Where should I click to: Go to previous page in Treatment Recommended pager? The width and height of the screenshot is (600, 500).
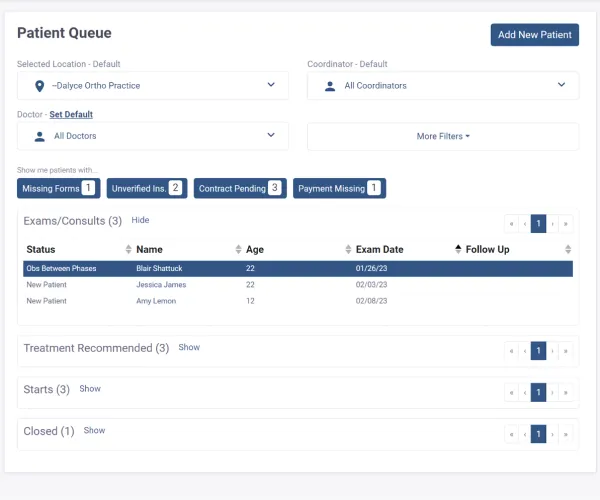pyautogui.click(x=525, y=351)
